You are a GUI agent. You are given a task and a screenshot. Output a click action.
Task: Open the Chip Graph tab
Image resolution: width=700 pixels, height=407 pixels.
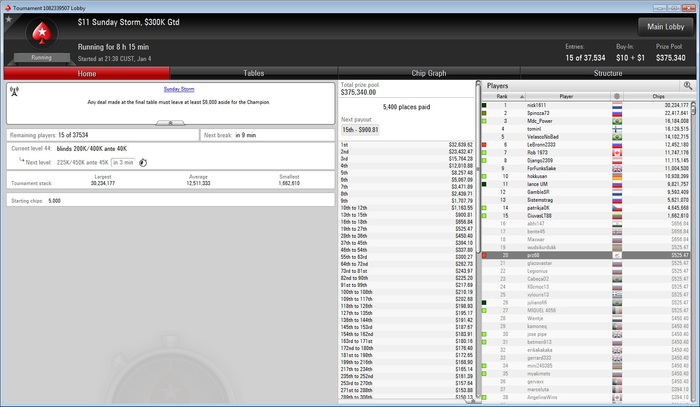(429, 73)
